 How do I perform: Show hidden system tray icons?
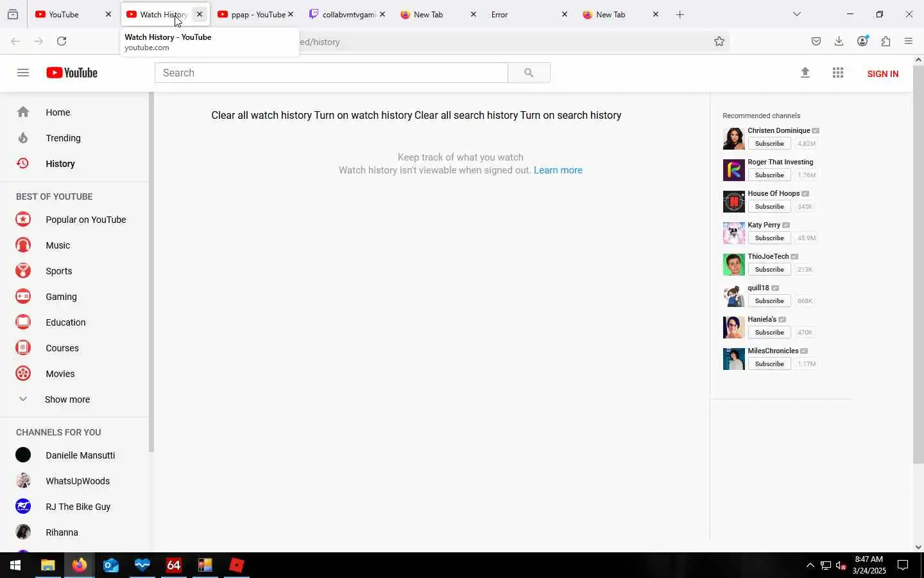[810, 565]
